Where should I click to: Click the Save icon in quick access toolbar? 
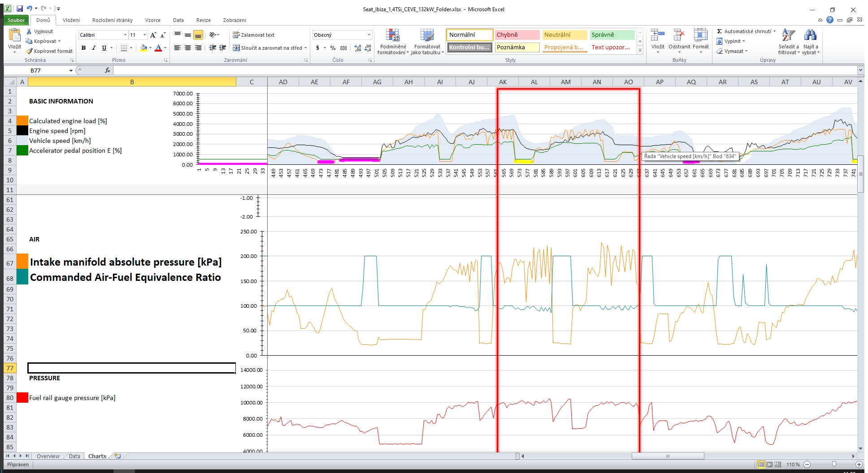point(19,9)
